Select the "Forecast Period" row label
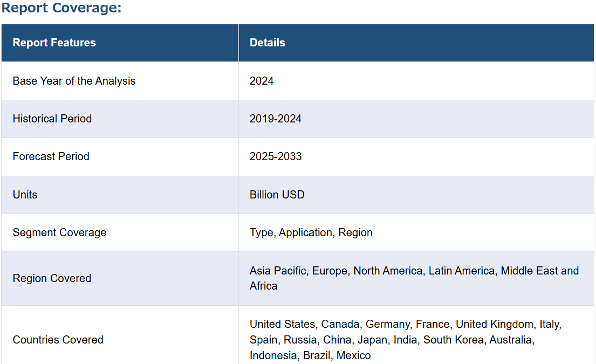This screenshot has width=596, height=364. click(51, 156)
